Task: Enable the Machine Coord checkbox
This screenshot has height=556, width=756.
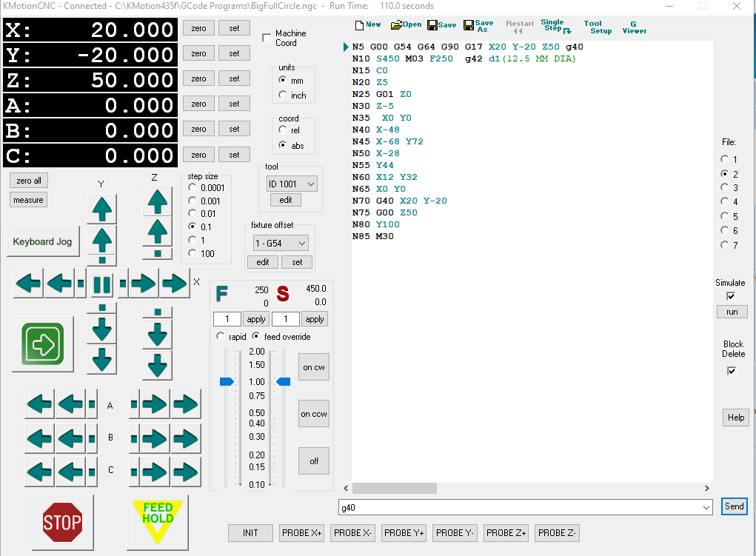Action: pos(267,38)
